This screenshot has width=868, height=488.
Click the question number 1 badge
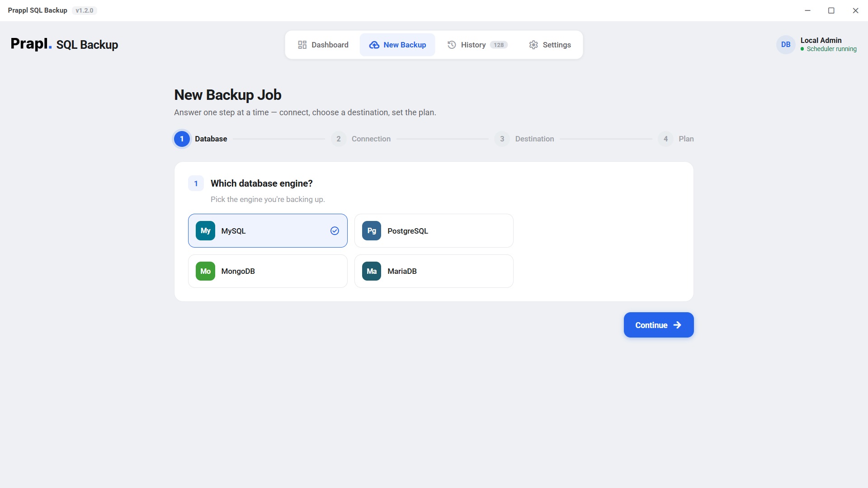[196, 183]
